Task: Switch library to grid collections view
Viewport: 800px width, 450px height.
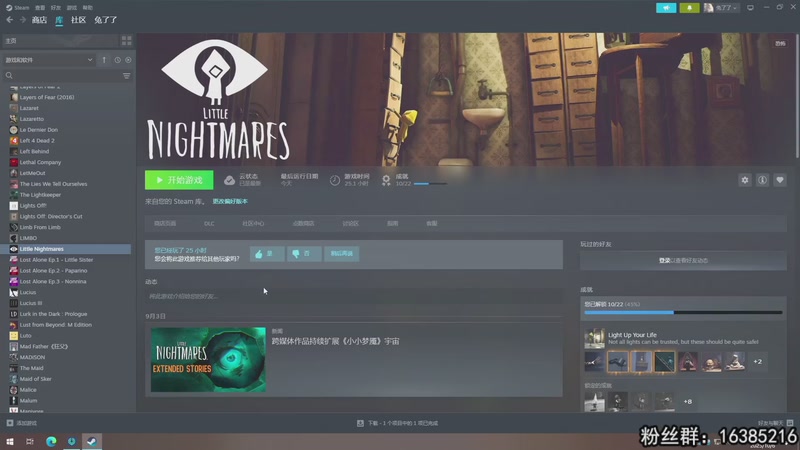Action: point(127,40)
